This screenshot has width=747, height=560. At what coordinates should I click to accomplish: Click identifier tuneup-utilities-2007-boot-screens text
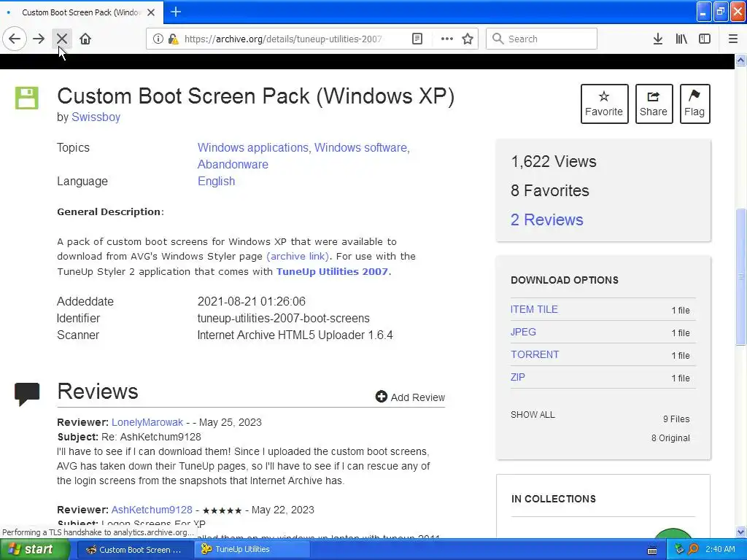pos(284,318)
